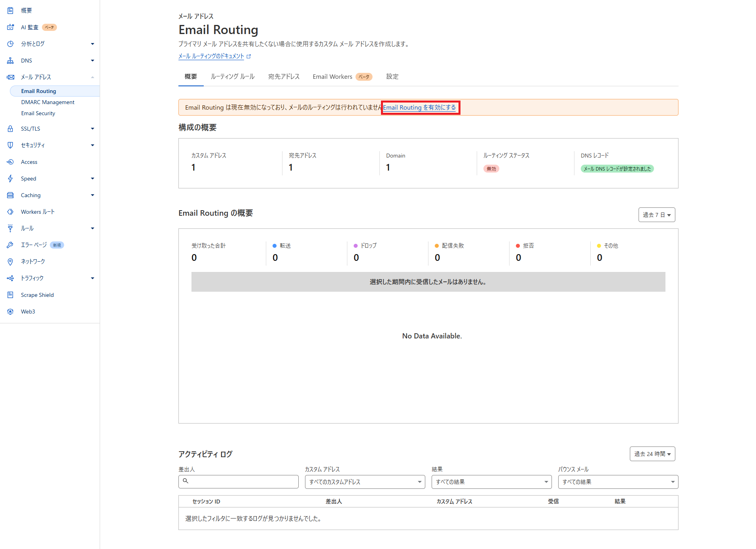Viewport: 756px width, 549px height.
Task: Expand the Speed sidebar section arrow
Action: coord(93,179)
